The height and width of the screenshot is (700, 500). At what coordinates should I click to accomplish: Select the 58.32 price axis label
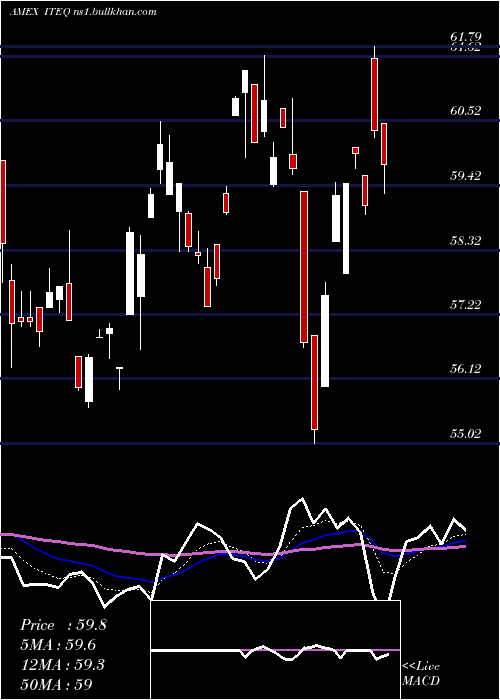[x=466, y=240]
